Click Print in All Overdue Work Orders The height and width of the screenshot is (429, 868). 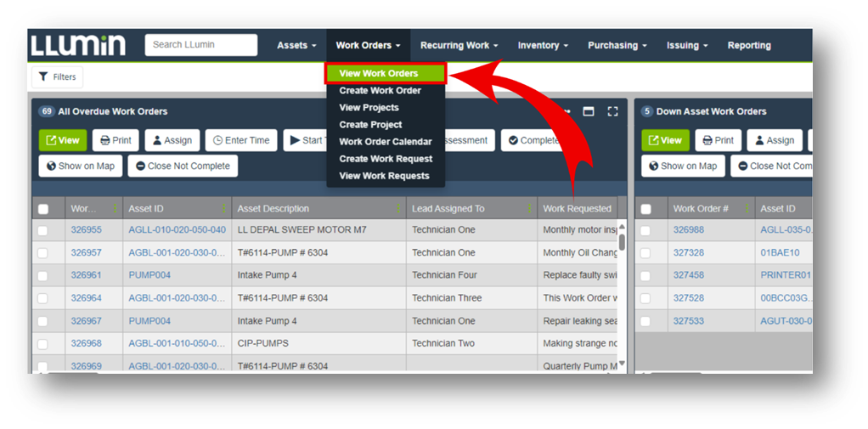[x=116, y=140]
